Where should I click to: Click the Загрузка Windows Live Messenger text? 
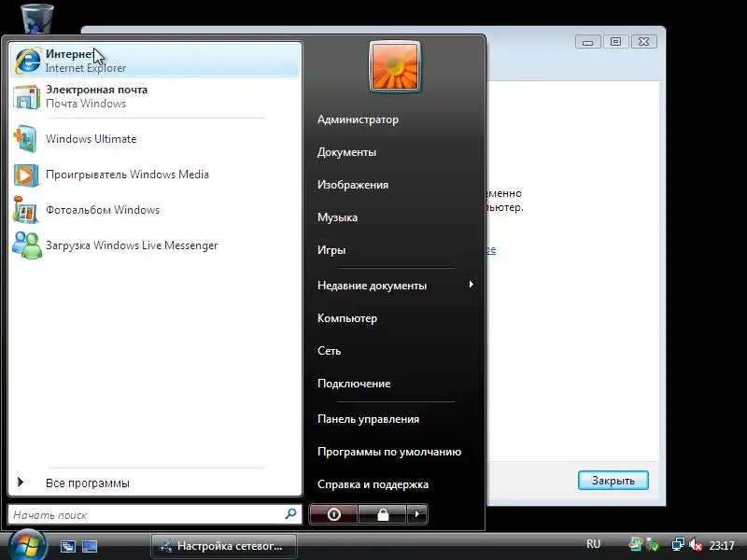(132, 245)
